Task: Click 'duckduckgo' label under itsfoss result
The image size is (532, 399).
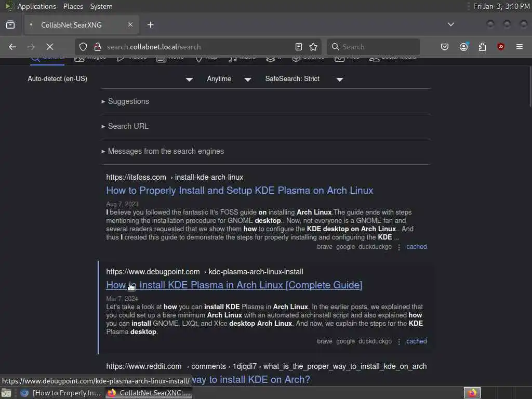Action: (375, 247)
